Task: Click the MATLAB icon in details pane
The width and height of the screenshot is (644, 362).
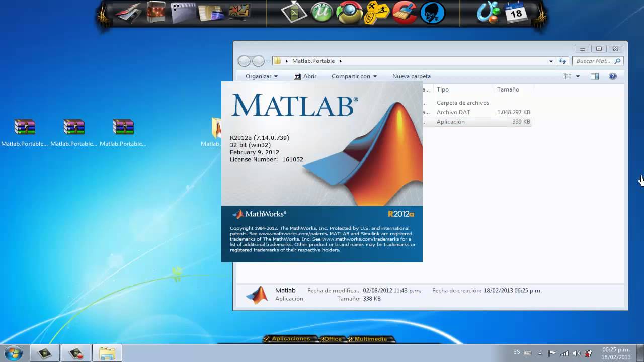Action: (257, 295)
